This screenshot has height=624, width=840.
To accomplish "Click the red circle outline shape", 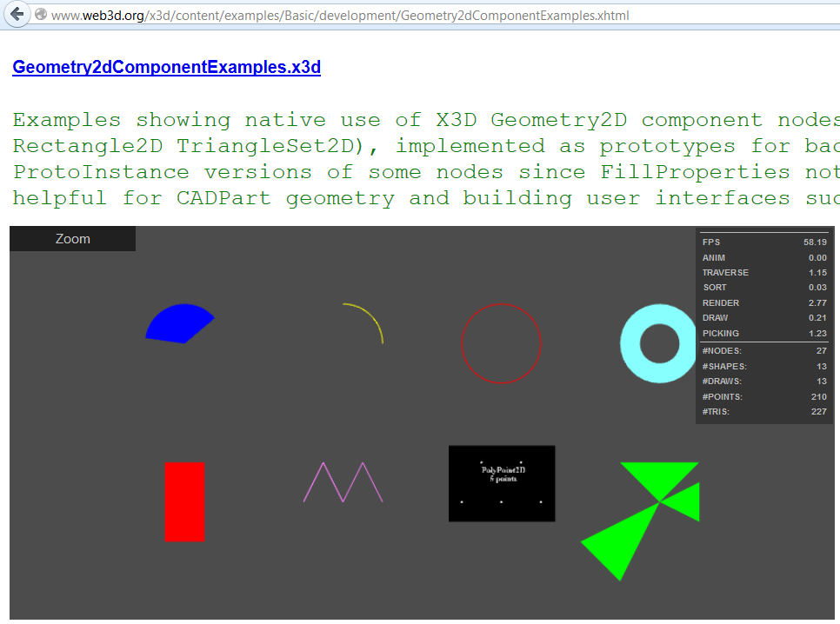I will (x=501, y=304).
